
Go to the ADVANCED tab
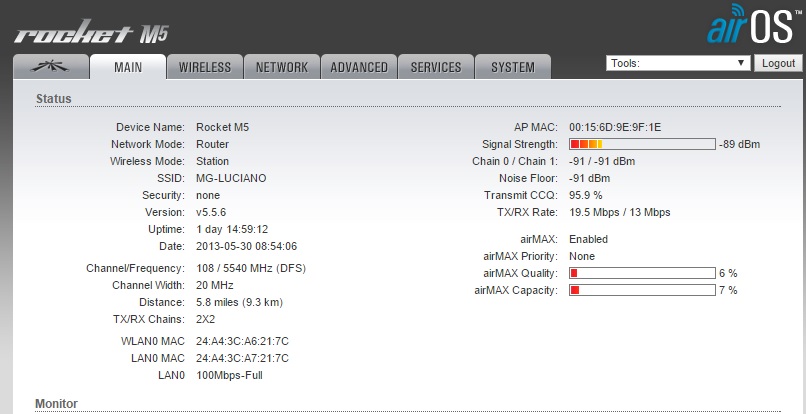[x=359, y=67]
